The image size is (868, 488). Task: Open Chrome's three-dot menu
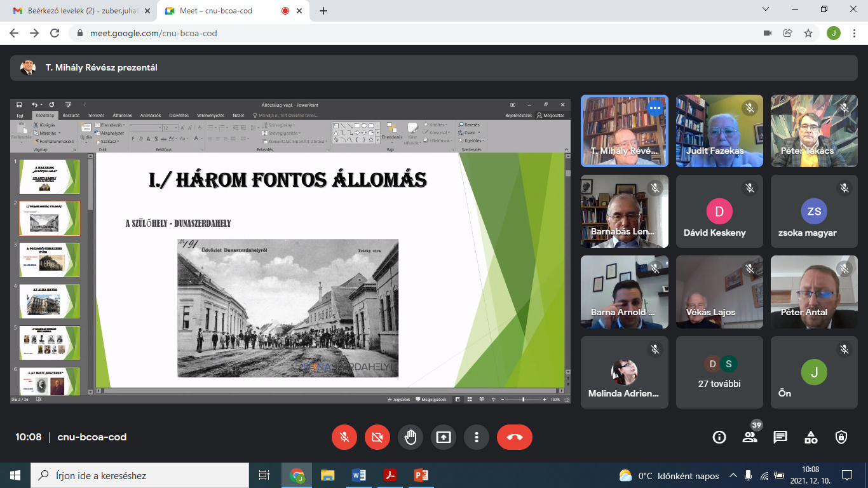tap(854, 33)
